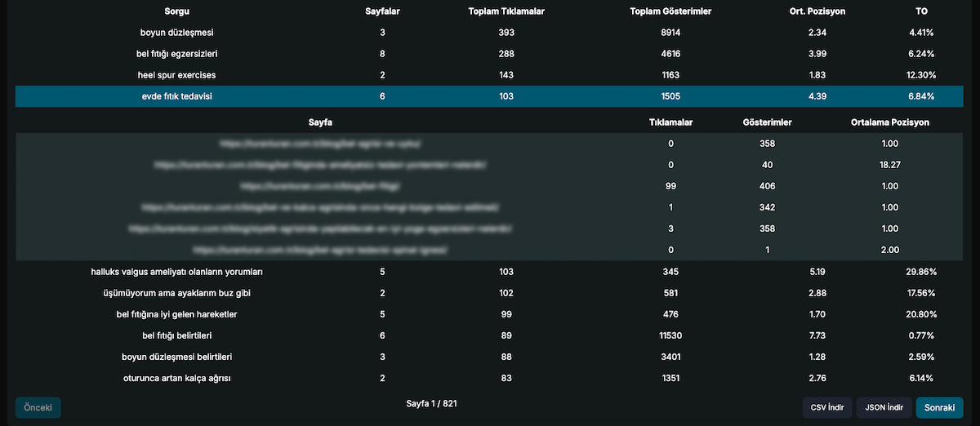Image resolution: width=980 pixels, height=426 pixels.
Task: Expand the heel spur exercises row
Action: point(489,75)
